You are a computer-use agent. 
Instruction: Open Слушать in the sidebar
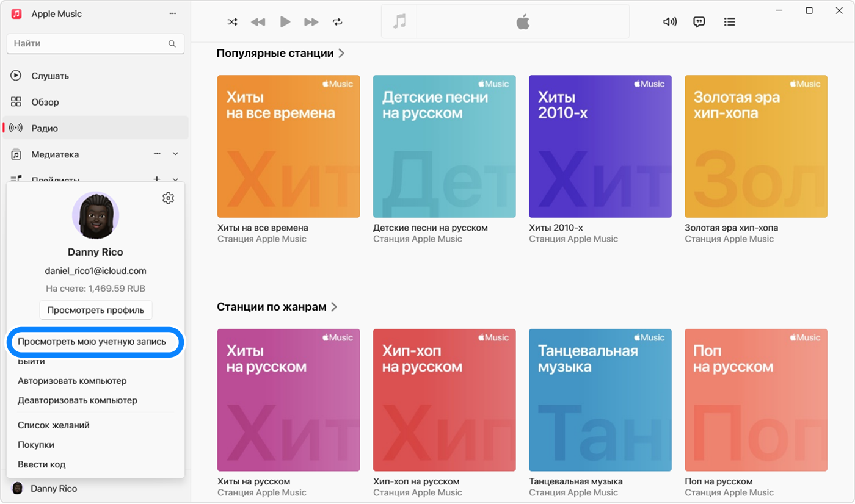point(95,76)
